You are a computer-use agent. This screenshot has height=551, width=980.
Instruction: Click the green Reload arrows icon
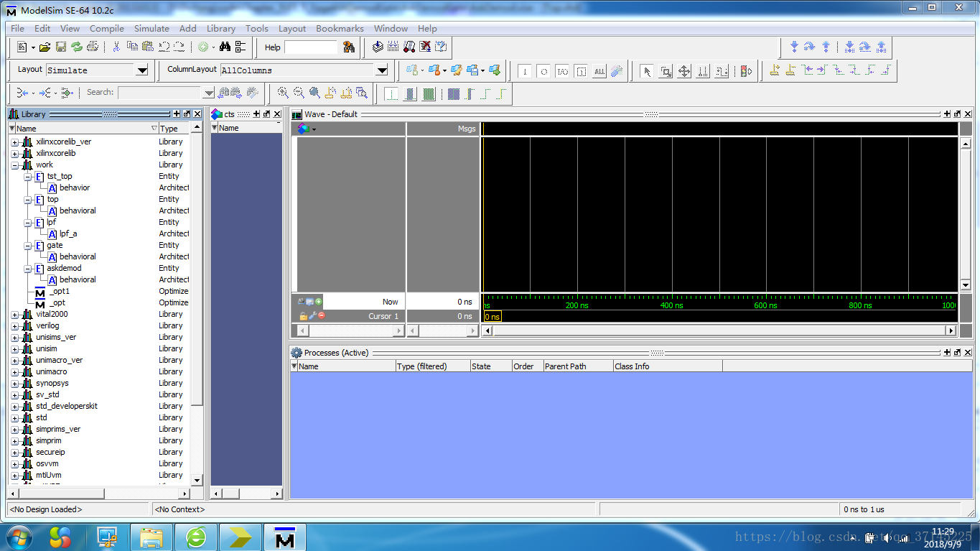click(x=77, y=47)
